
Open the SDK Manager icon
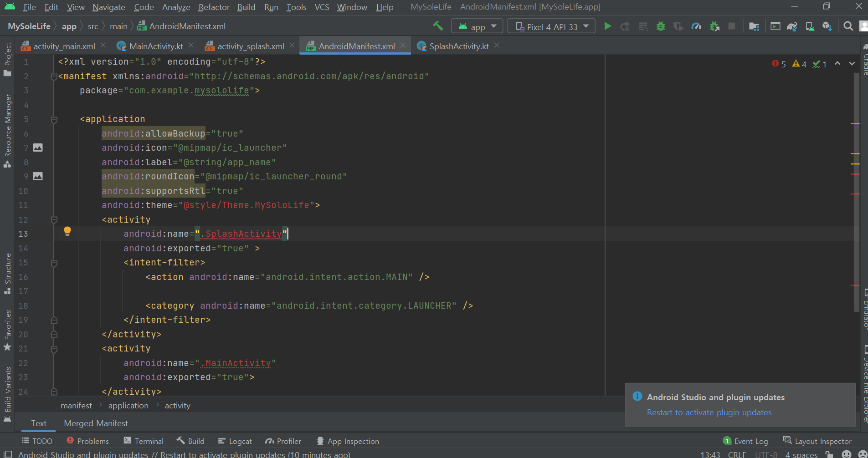[827, 26]
